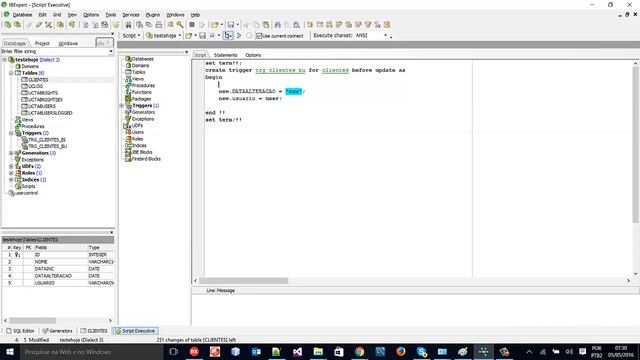Screen dimensions: 640x360
Task: Open Skype from the taskbar
Action: click(x=422, y=351)
